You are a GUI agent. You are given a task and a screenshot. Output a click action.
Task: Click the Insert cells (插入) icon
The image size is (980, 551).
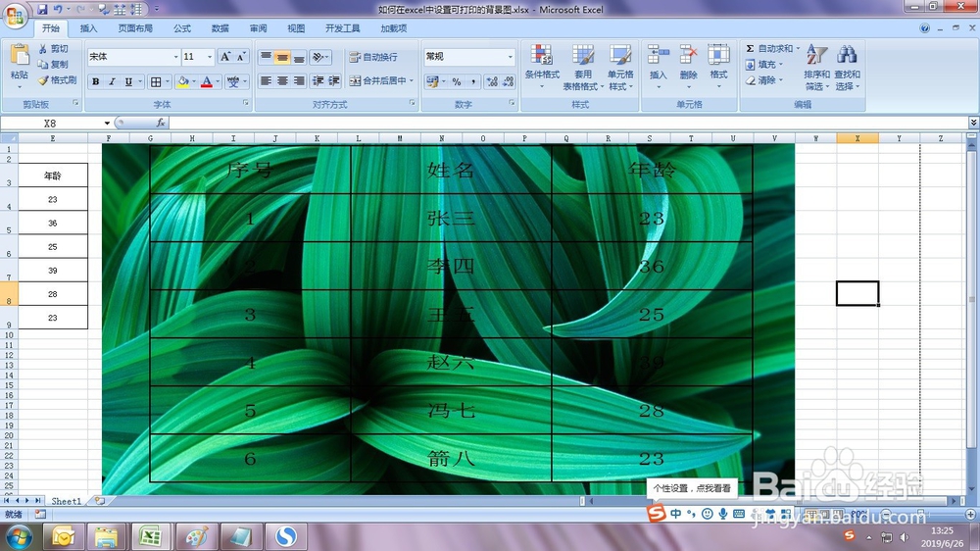658,55
